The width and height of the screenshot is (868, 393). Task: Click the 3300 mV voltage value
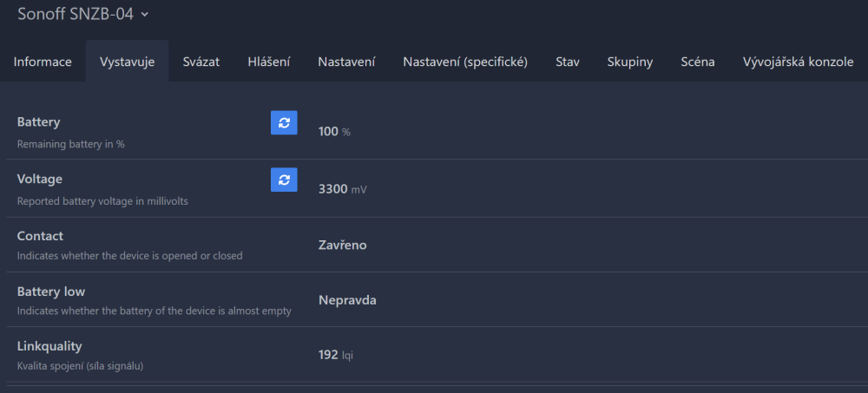point(342,188)
